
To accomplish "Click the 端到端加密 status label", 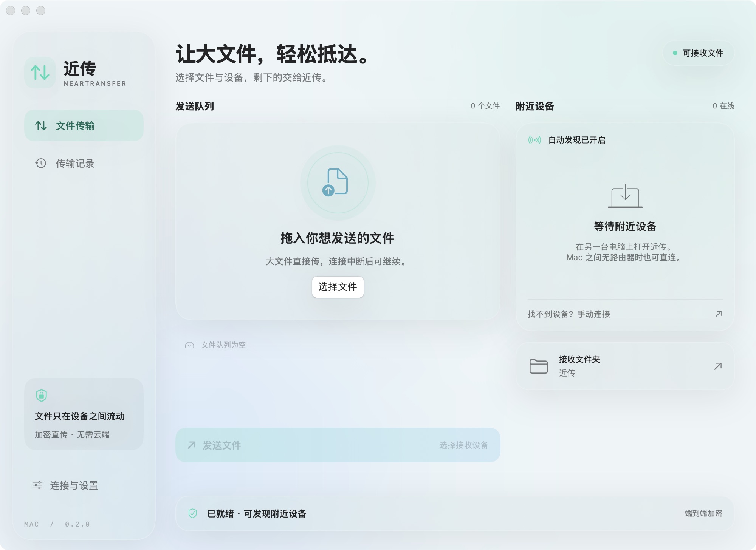I will pyautogui.click(x=703, y=513).
